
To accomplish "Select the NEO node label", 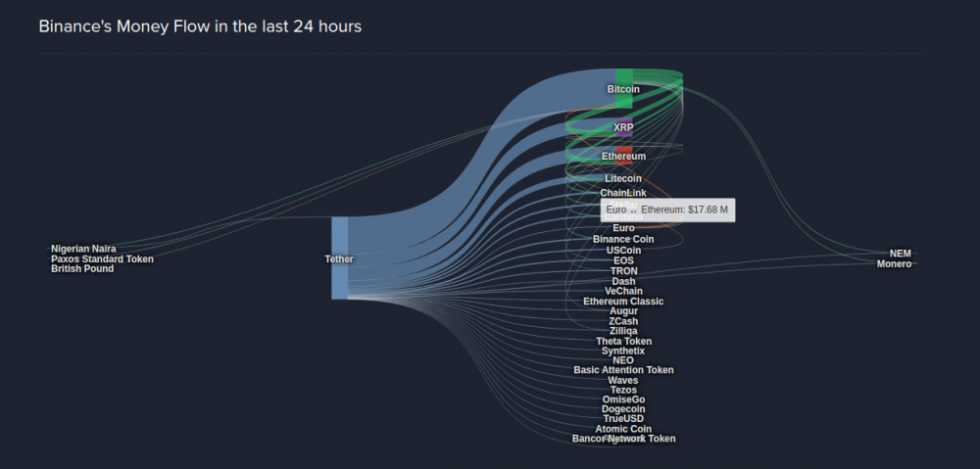I will [623, 361].
